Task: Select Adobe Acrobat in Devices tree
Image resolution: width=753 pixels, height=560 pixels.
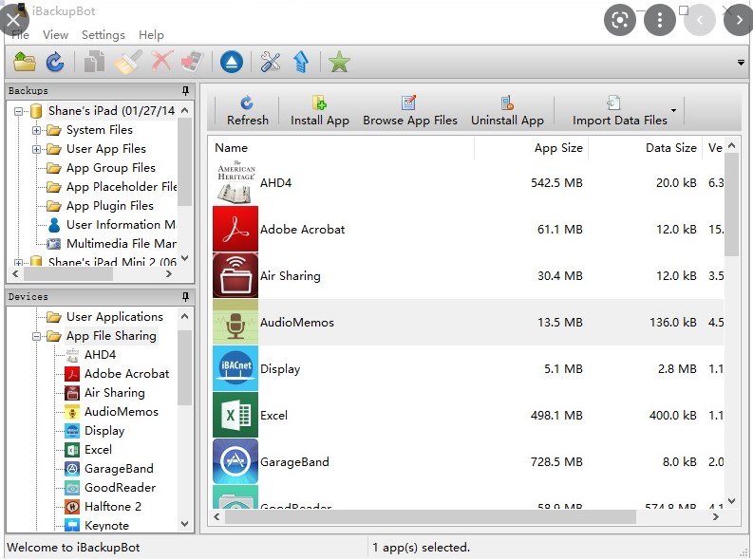Action: coord(127,374)
